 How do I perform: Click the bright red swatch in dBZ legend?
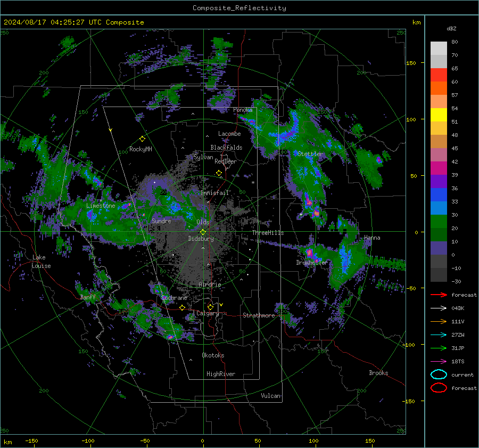(439, 75)
